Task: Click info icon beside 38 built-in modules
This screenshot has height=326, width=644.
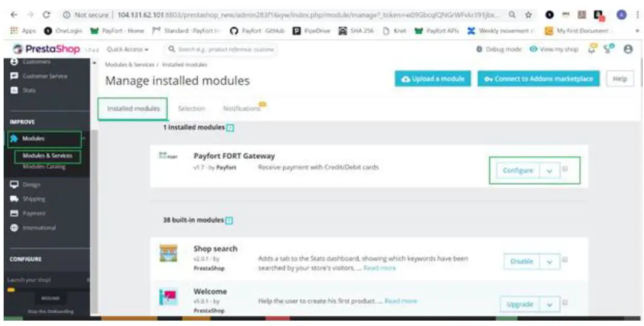Action: (229, 221)
